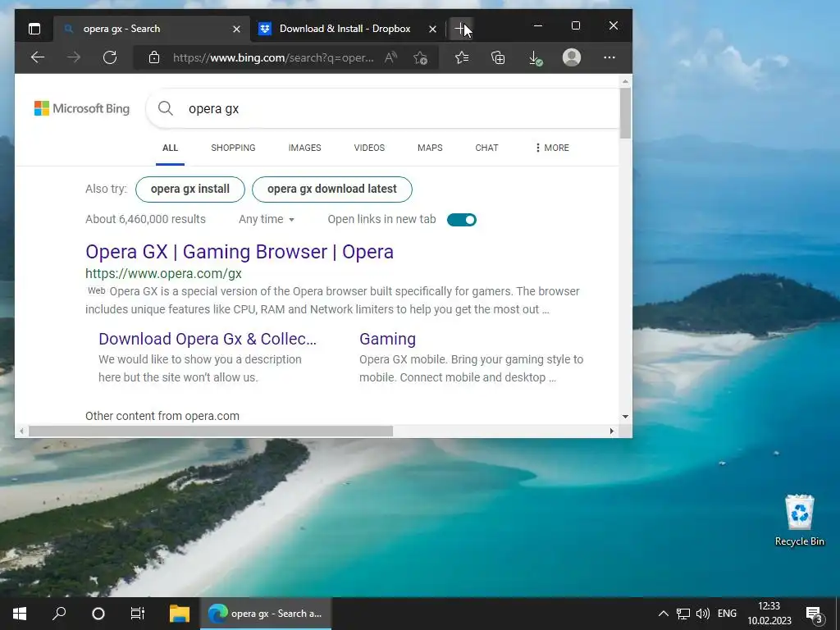The width and height of the screenshot is (840, 630).
Task: Open the Windows Start menu
Action: [x=20, y=614]
